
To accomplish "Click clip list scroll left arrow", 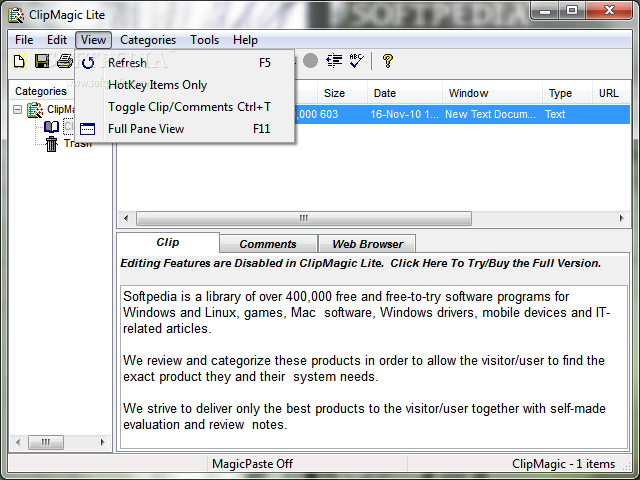I will click(126, 218).
